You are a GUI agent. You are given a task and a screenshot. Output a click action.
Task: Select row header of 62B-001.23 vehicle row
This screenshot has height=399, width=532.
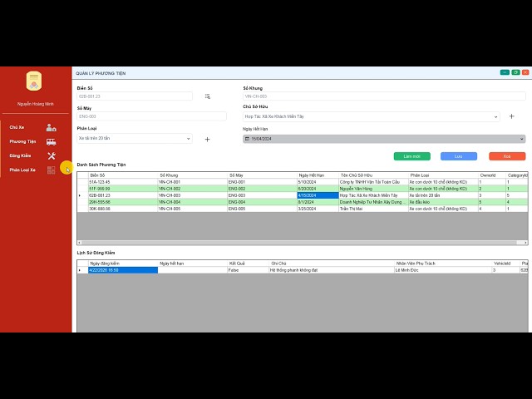(82, 195)
